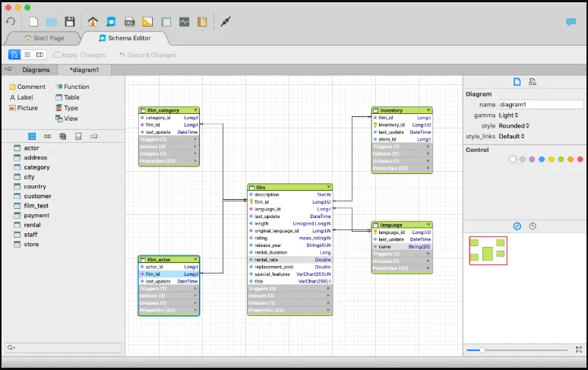Viewport: 588px width, 370px height.
Task: Pick the red color swatch under Control
Action: 580,160
